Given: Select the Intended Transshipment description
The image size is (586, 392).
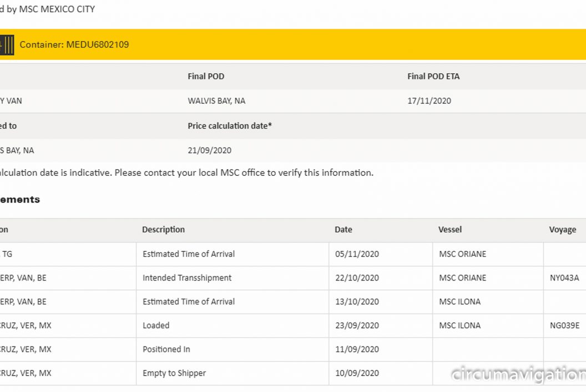Looking at the screenshot, I should 187,278.
